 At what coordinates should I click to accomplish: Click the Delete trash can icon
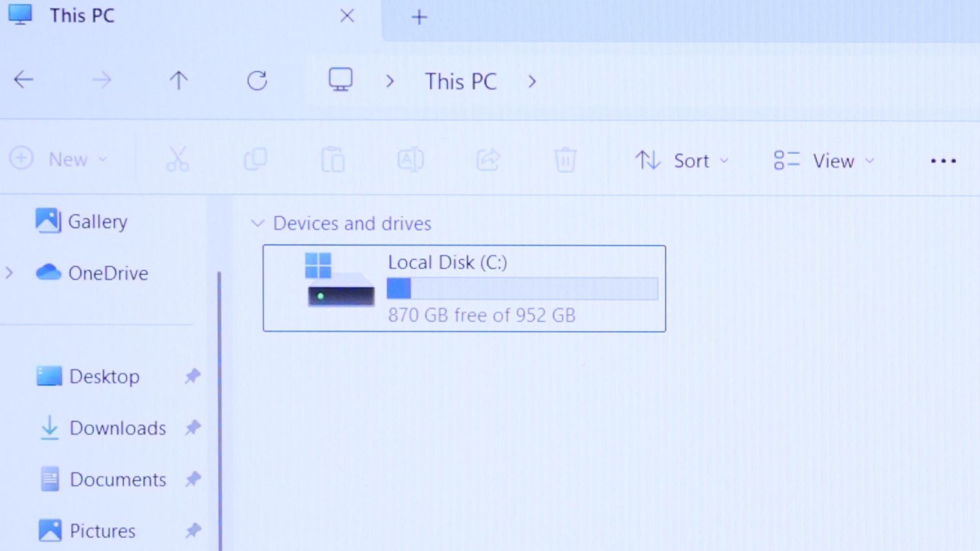coord(565,160)
